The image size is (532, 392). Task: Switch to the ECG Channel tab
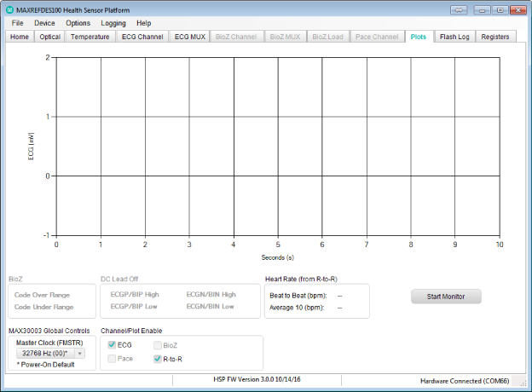pos(142,37)
